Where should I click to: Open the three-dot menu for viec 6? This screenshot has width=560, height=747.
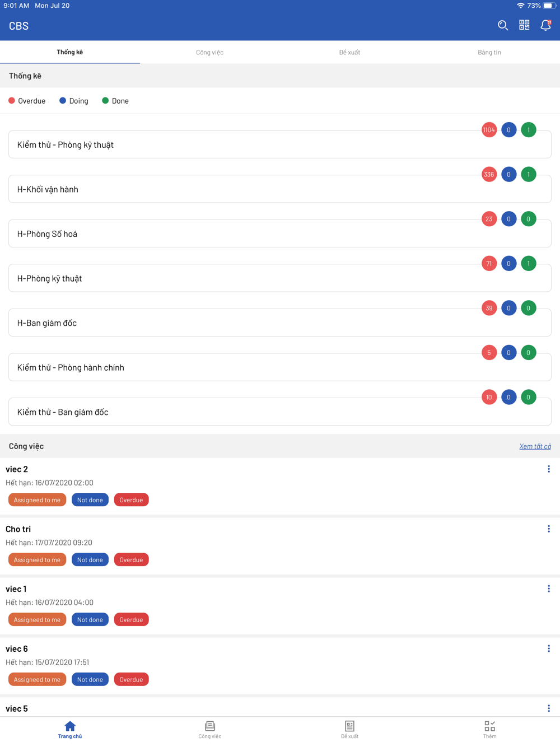coord(549,649)
